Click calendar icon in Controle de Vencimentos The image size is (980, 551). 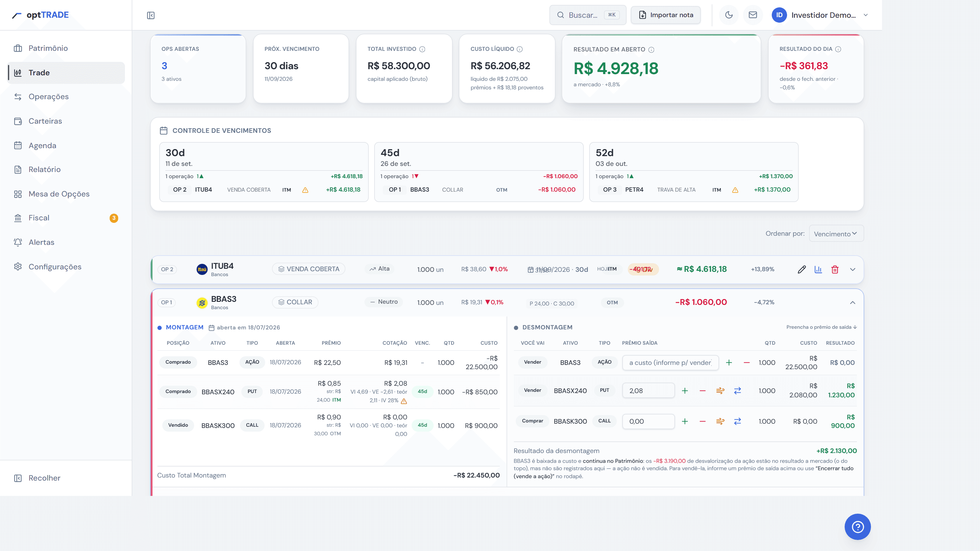click(164, 130)
